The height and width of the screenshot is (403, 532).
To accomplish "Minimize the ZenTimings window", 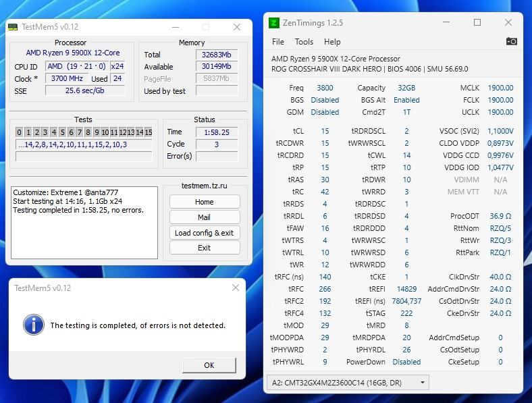I will [x=446, y=22].
